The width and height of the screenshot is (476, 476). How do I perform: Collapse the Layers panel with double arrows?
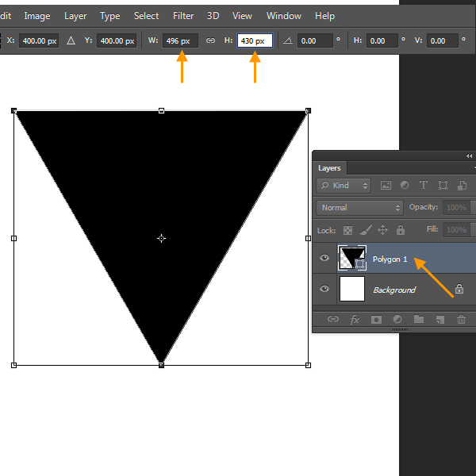[469, 156]
